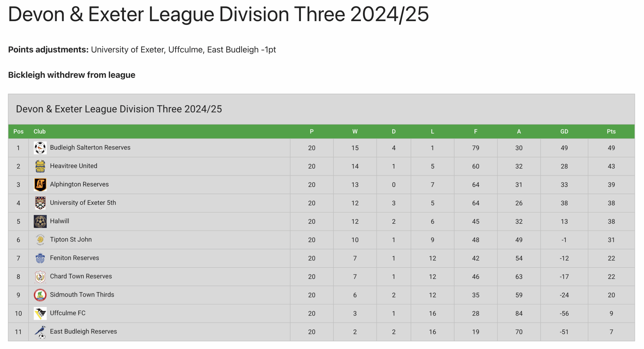Select the Uffculme FC team name
644x349 pixels.
tap(68, 313)
